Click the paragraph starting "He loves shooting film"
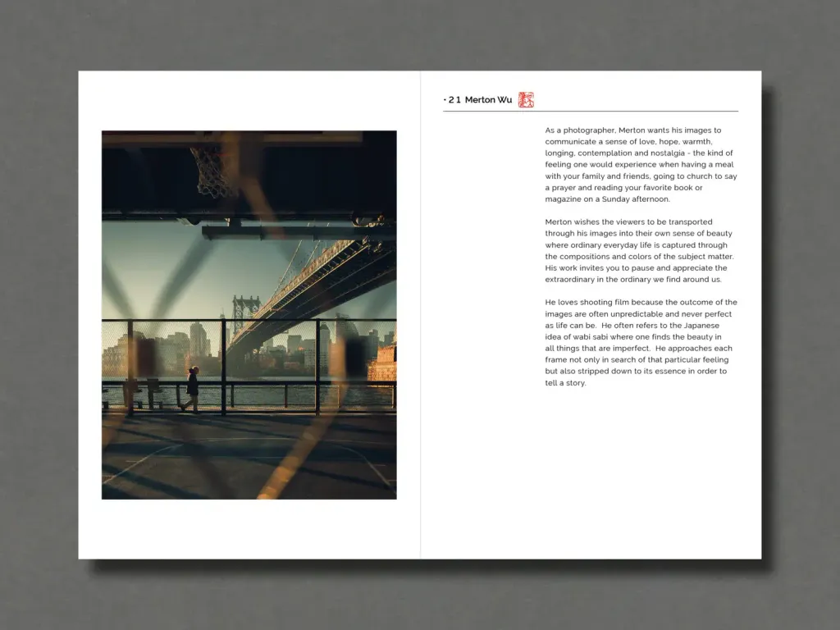840x630 pixels. (x=640, y=342)
